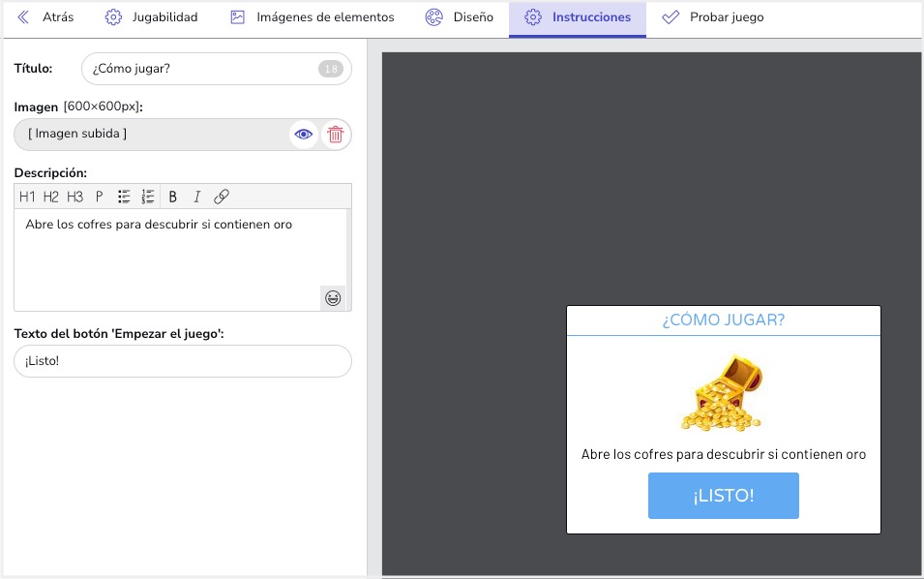The image size is (924, 579).
Task: Go back with Atrás button
Action: click(x=45, y=17)
